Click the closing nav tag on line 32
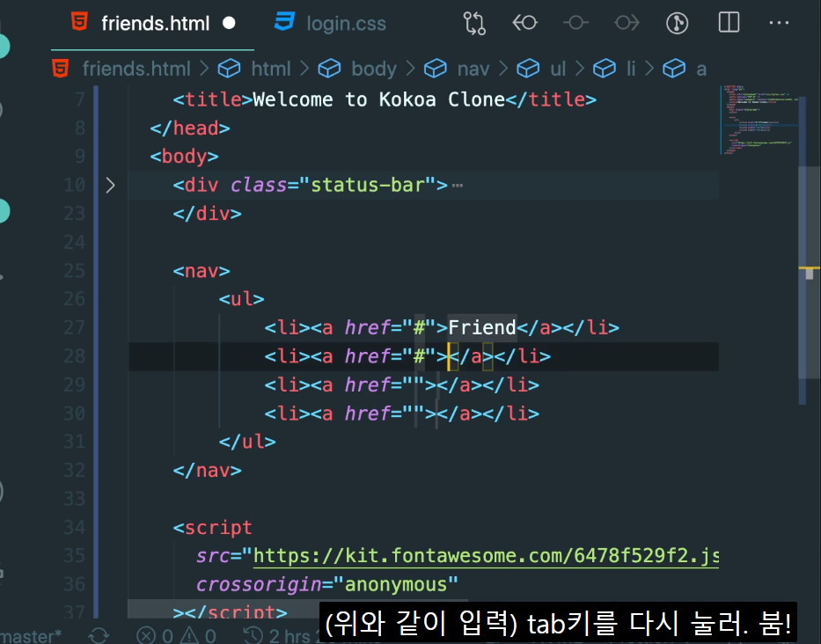The height and width of the screenshot is (644, 821). [208, 470]
